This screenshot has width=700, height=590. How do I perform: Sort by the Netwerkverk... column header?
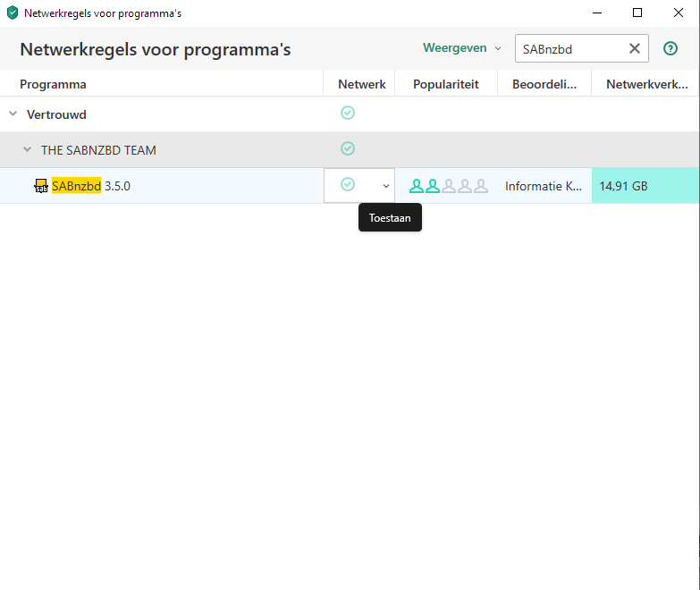point(646,84)
